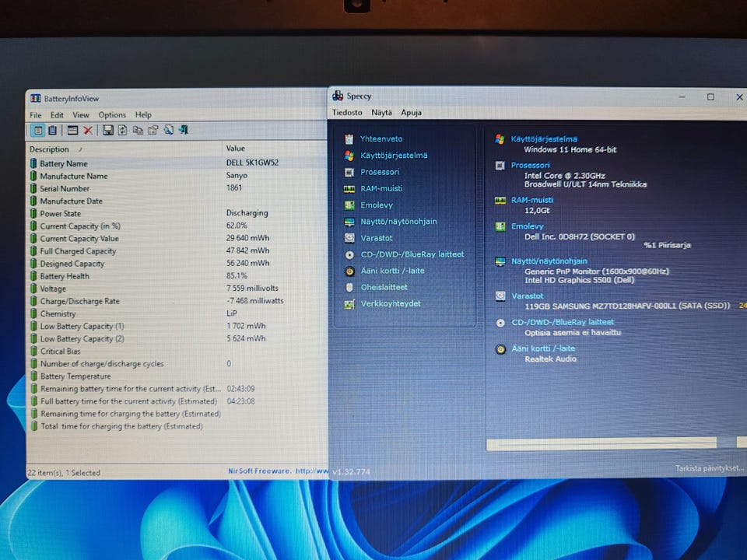Click the show window toolbar icon in BatteryInfoView
747x560 pixels.
coord(72,130)
